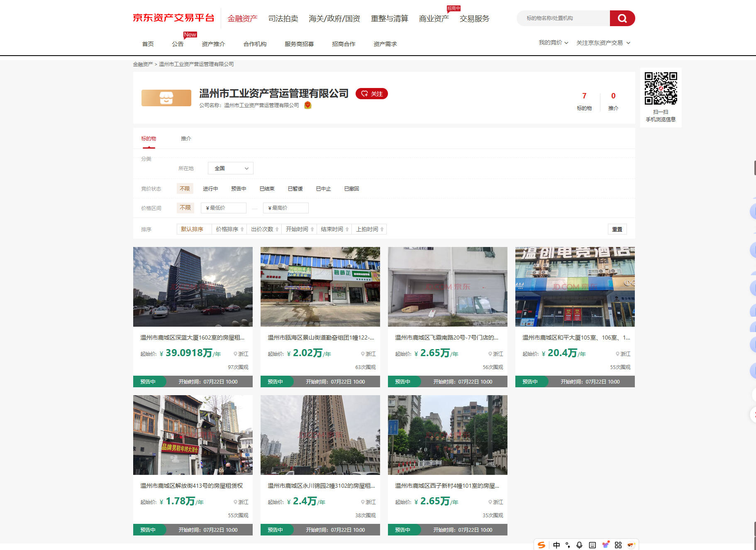Open 西子新村4幢101室 listing title

[x=447, y=486]
